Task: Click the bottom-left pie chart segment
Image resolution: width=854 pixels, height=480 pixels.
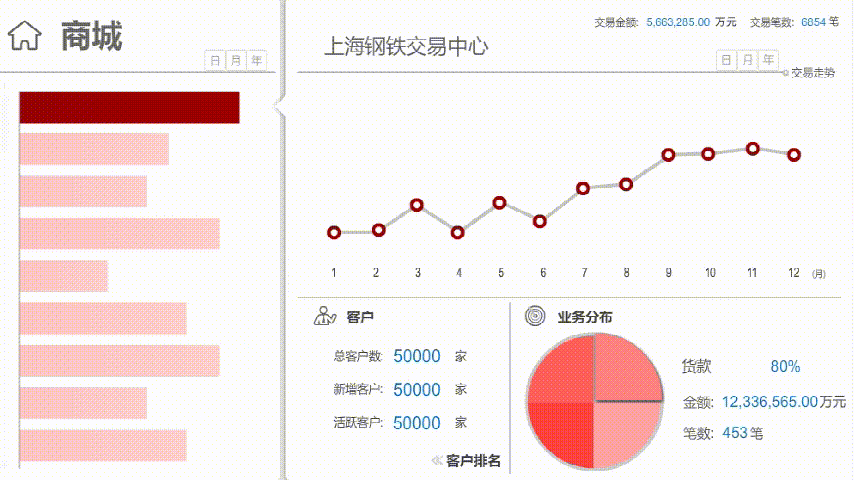Action: (562, 430)
